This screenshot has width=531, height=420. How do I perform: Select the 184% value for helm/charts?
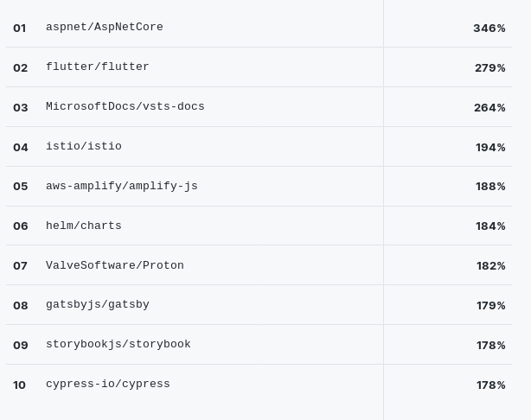pos(489,226)
